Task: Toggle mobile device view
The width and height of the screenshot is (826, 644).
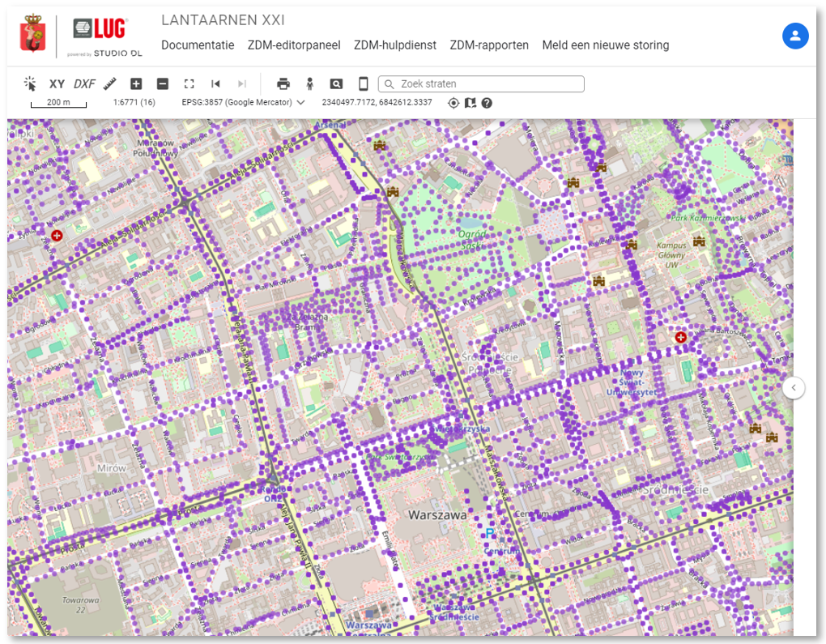Action: click(364, 83)
